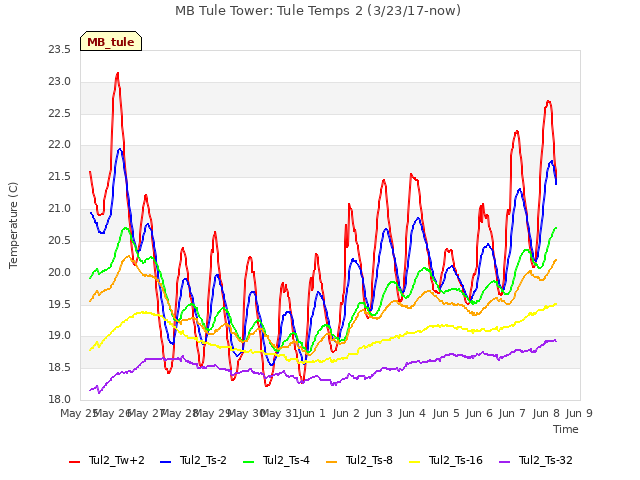Click the Jun 7 x-axis date label
Image resolution: width=640 pixels, height=480 pixels.
click(512, 413)
